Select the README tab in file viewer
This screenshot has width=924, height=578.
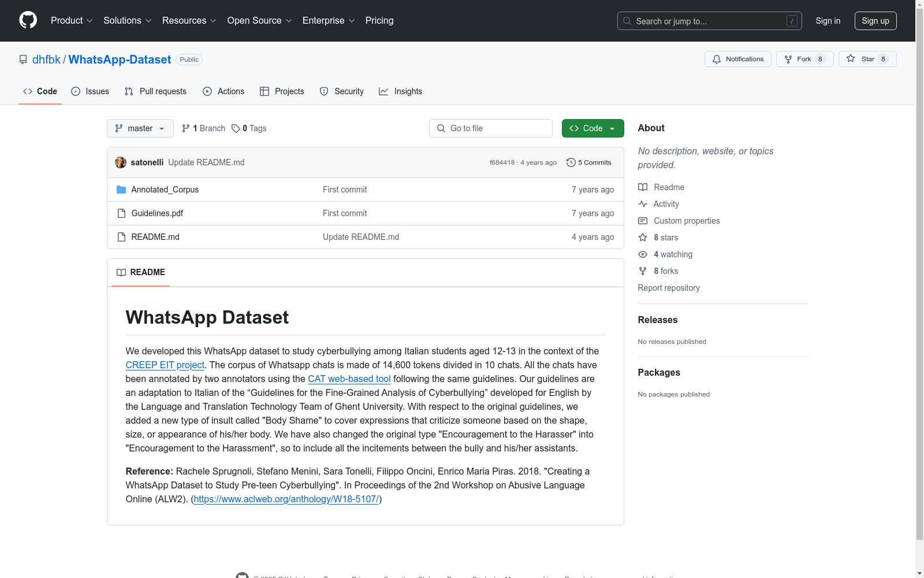click(x=141, y=272)
